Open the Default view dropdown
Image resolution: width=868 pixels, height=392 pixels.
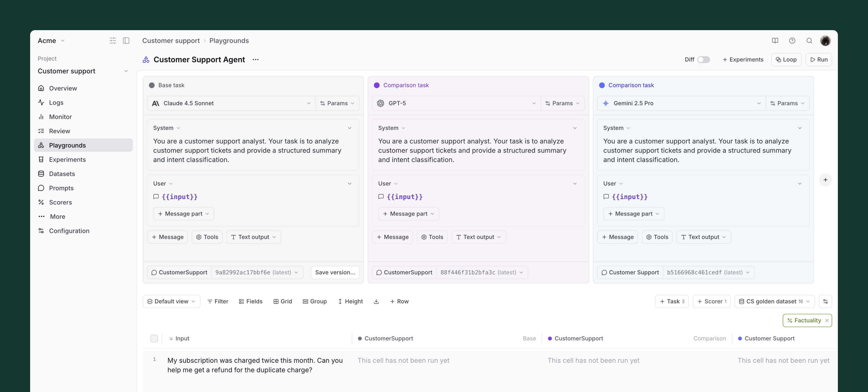point(171,301)
